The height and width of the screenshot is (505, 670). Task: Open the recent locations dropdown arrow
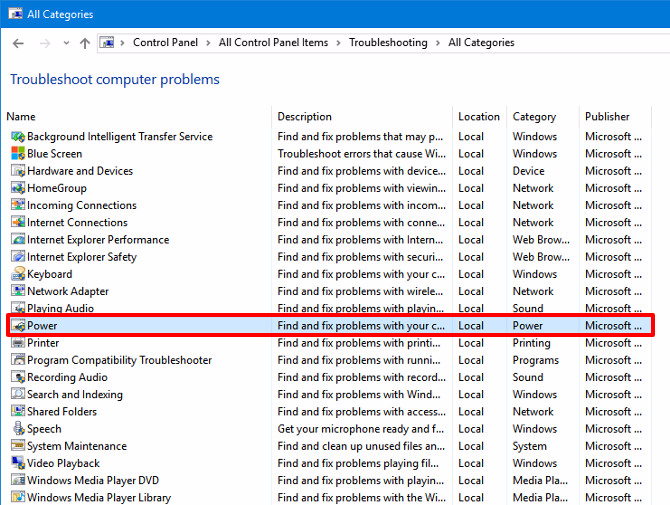(66, 43)
